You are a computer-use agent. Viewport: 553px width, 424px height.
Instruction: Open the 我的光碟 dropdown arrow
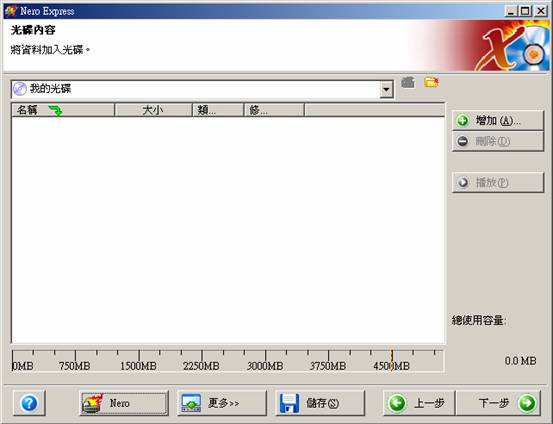(x=387, y=89)
